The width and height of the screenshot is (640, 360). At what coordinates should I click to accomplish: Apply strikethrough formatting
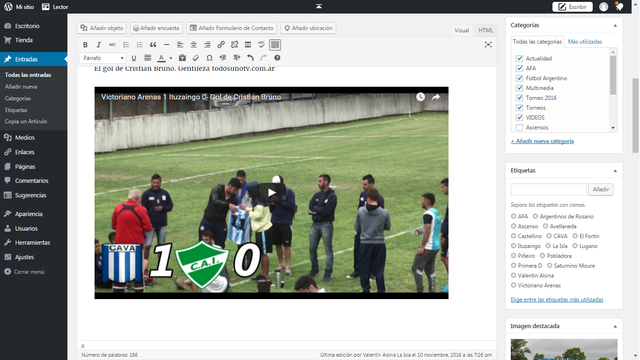click(112, 45)
